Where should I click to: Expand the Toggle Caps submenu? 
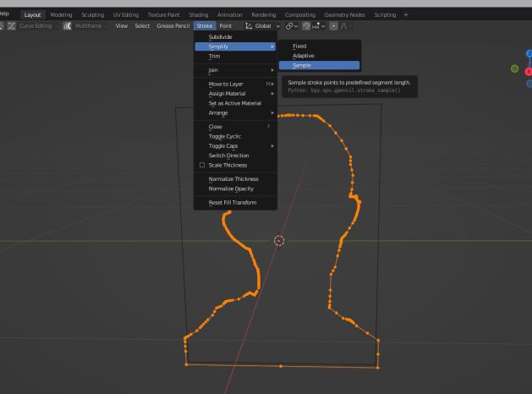pyautogui.click(x=235, y=145)
